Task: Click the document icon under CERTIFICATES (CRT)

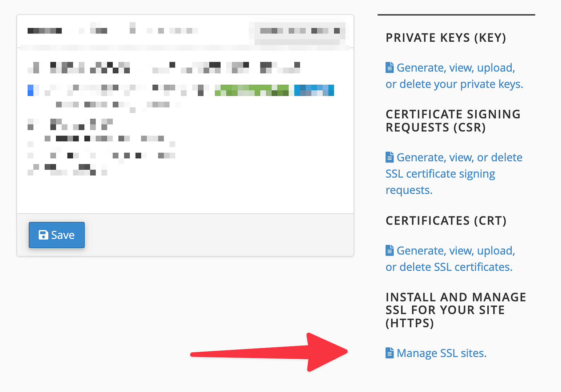Action: tap(390, 250)
